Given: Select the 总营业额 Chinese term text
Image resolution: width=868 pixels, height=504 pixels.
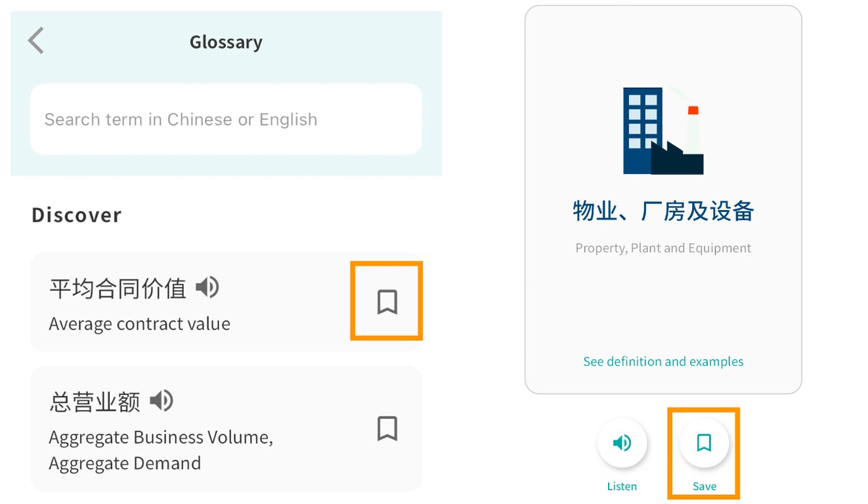Looking at the screenshot, I should 95,402.
